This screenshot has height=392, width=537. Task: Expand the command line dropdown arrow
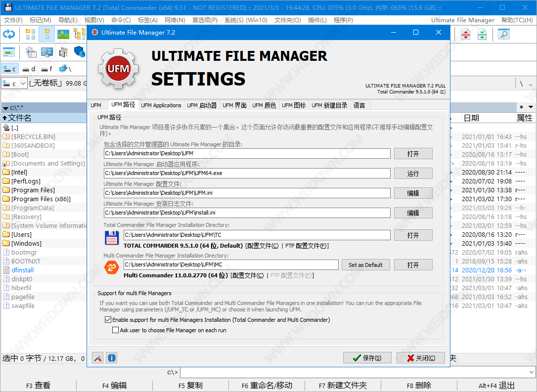[532, 372]
